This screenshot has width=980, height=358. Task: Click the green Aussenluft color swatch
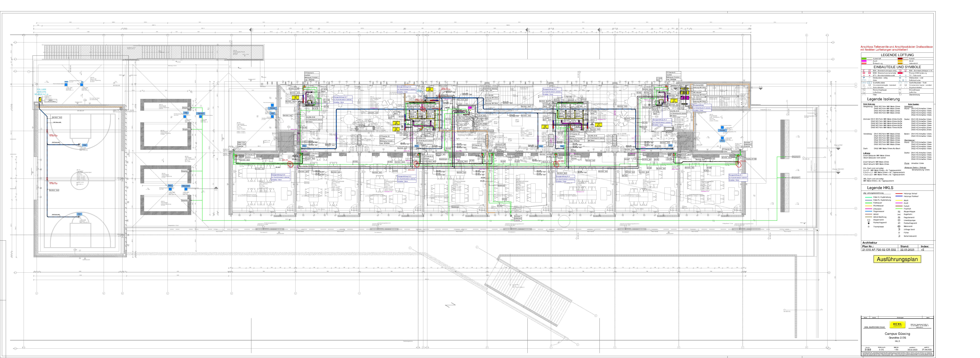pyautogui.click(x=864, y=59)
